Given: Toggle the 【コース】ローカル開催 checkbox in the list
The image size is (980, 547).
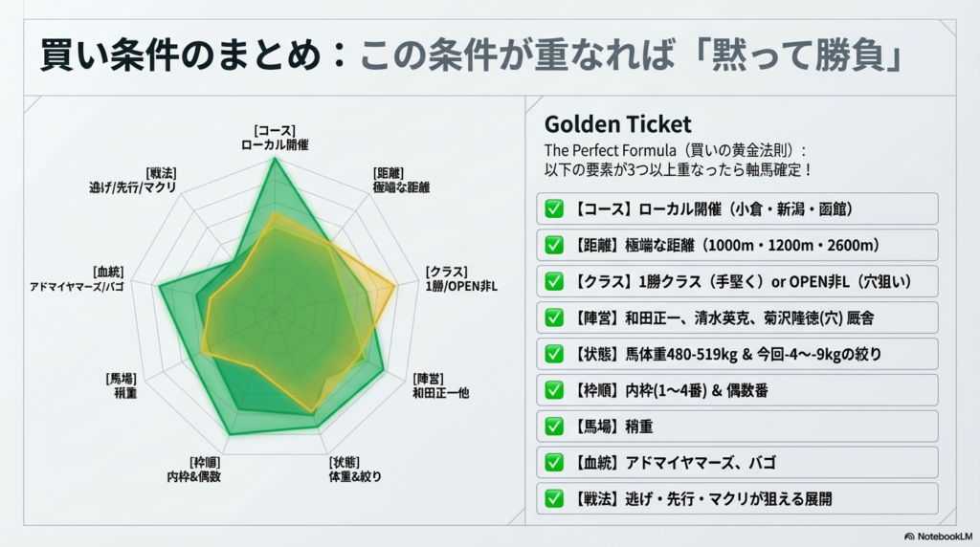Looking at the screenshot, I should click(554, 208).
